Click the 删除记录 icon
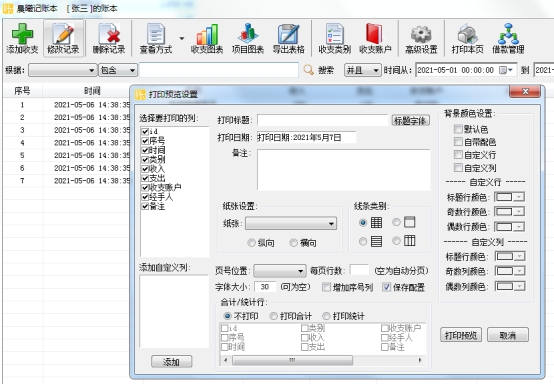 coord(109,34)
